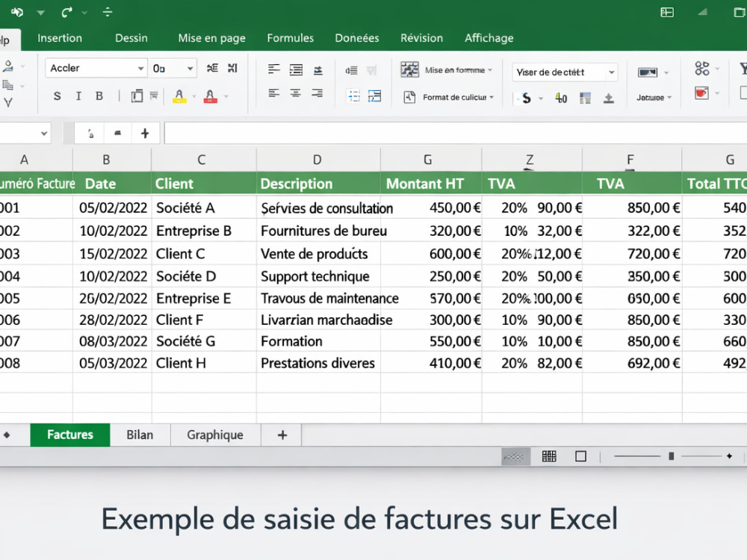
Task: Select cell Support technique
Action: [318, 276]
